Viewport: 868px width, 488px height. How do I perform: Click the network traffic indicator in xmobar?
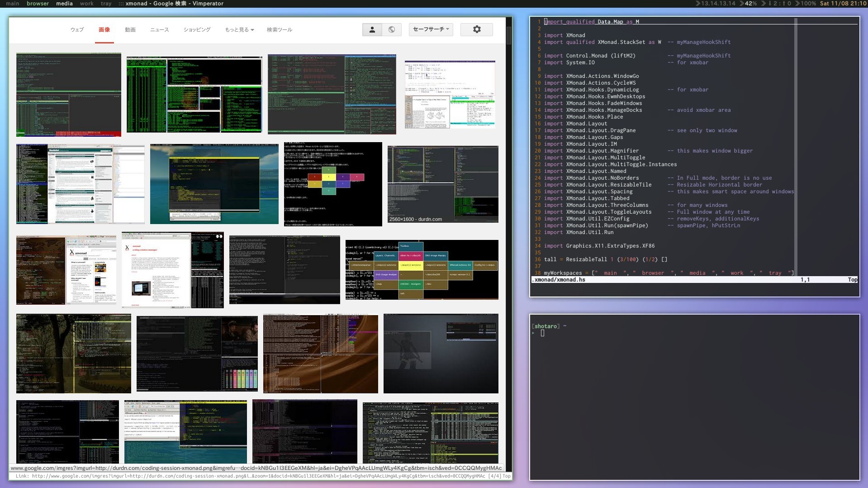pos(775,3)
